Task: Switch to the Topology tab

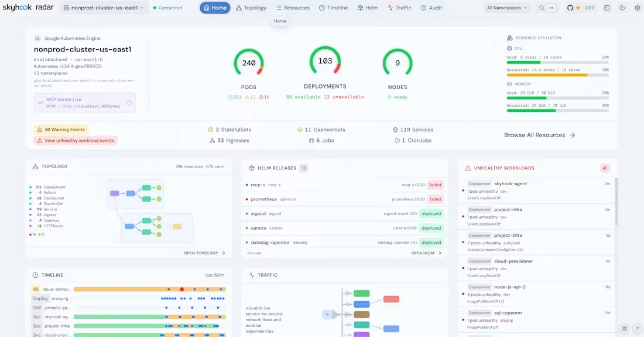Action: click(251, 8)
